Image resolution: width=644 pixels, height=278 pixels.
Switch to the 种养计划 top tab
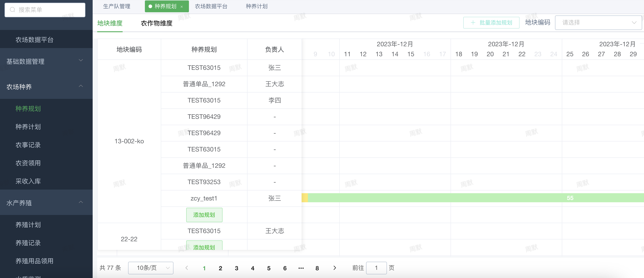[x=257, y=6]
